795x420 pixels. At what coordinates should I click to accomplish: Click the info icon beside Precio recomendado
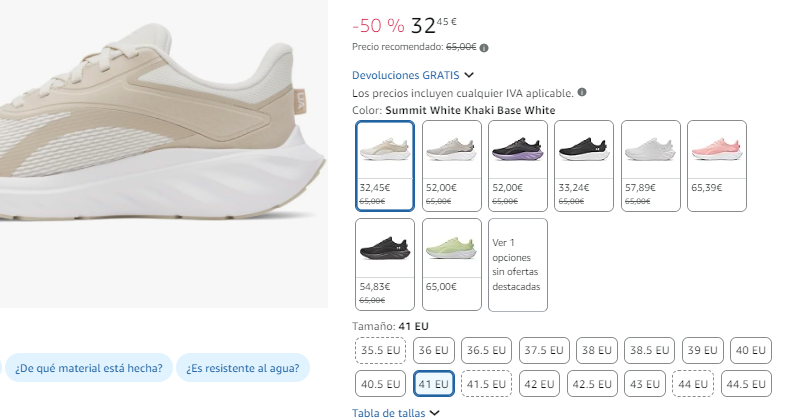(484, 48)
